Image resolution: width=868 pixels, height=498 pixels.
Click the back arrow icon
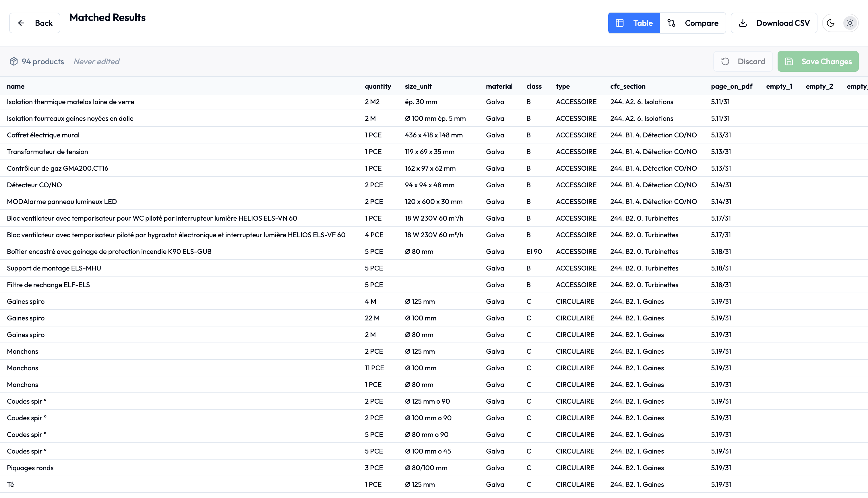pos(21,23)
